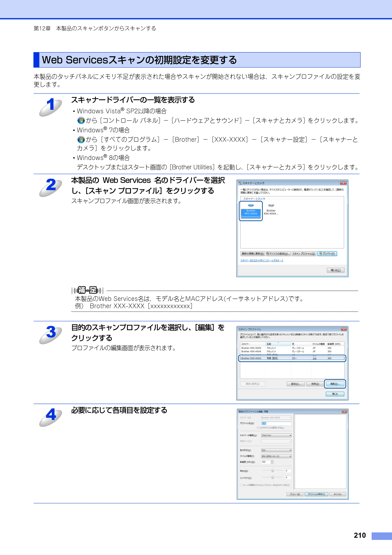
Task: Click the 解像度 (DPI) column header
Action: point(335,344)
